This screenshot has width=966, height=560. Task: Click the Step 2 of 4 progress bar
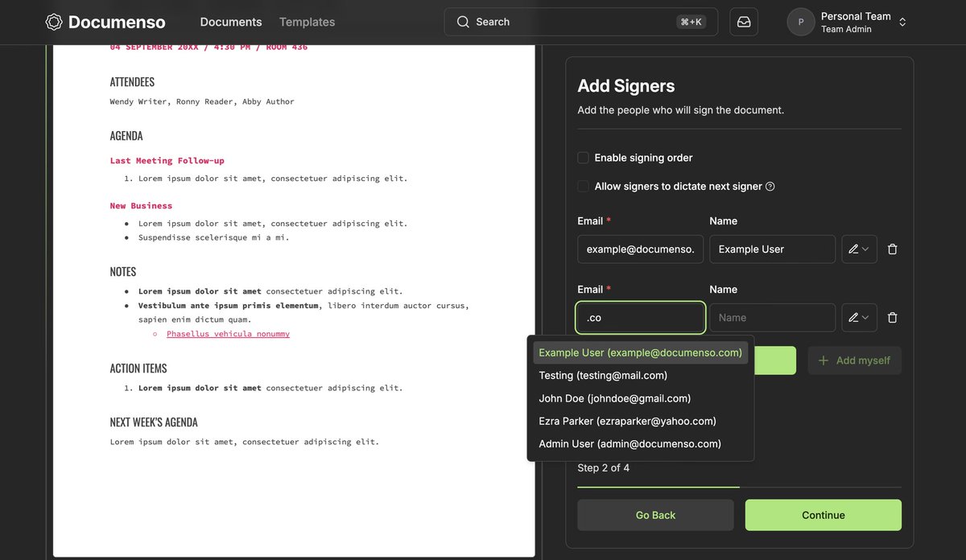(739, 487)
